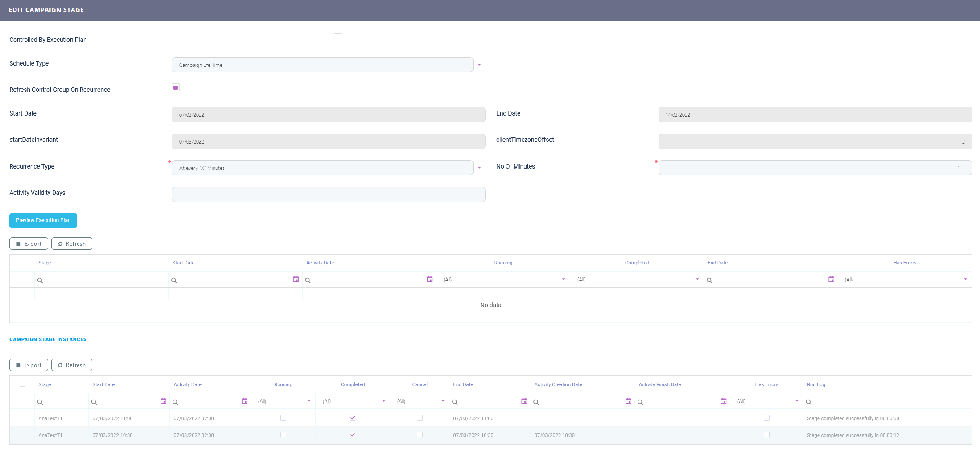Sort instances grid by Run Log column

point(816,384)
